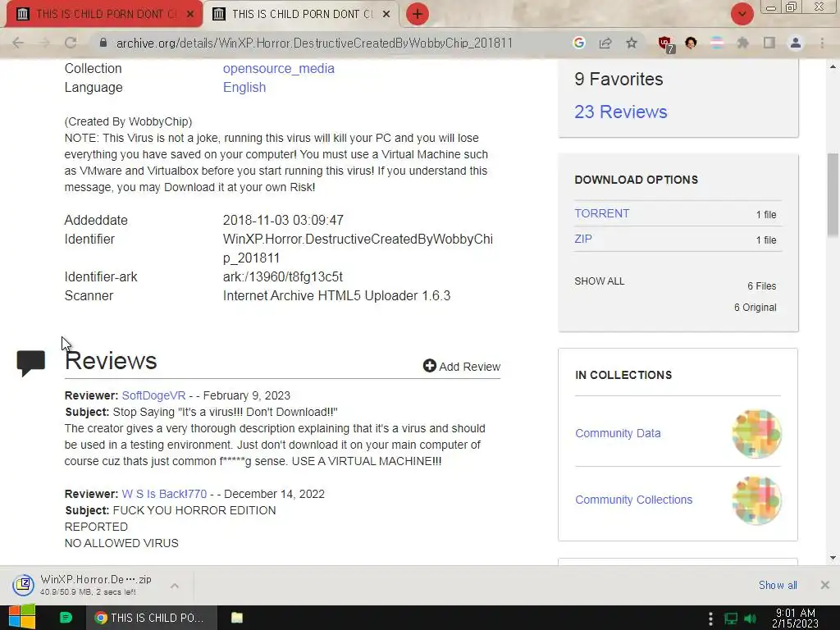This screenshot has height=630, width=840.
Task: Open the uBlock Origin extension icon
Action: [x=665, y=44]
